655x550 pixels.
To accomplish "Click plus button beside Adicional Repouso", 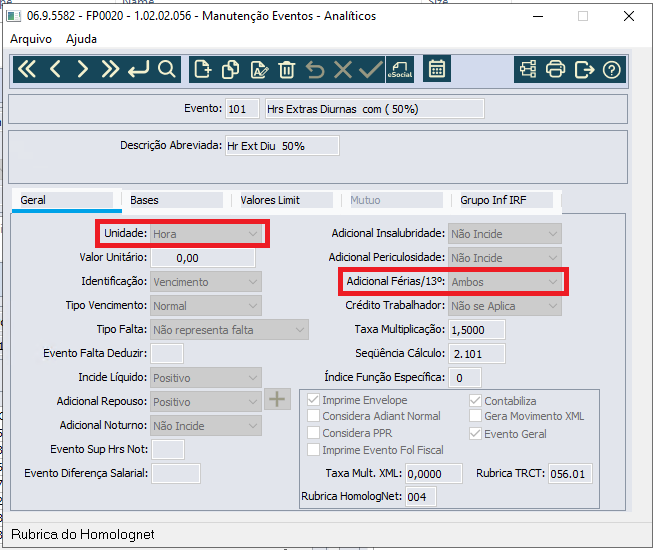I will coord(277,399).
